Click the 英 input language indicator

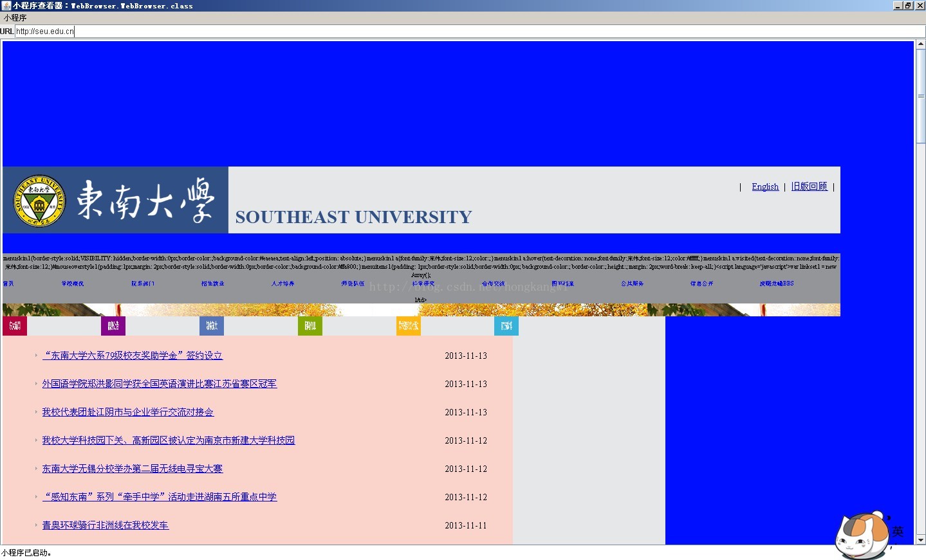pyautogui.click(x=898, y=532)
